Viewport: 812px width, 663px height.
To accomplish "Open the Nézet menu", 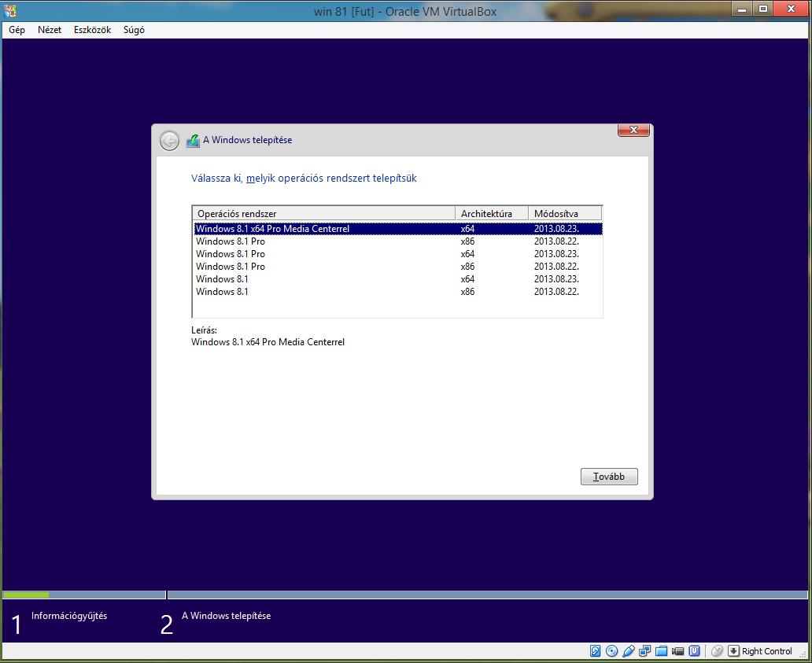I will (x=50, y=30).
